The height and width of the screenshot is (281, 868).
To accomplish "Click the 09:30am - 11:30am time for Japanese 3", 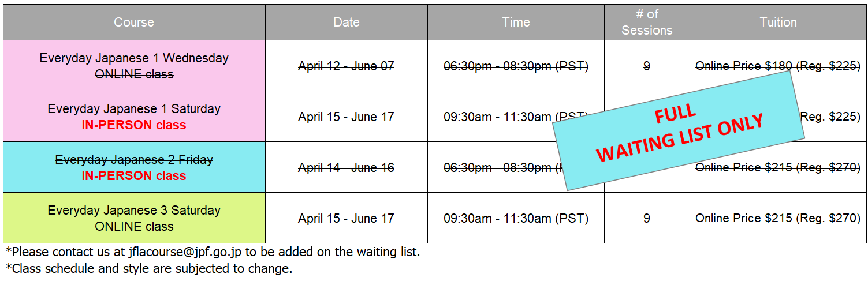I will pos(516,219).
